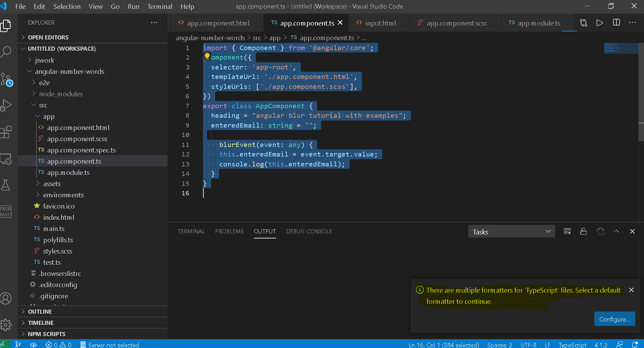
Task: Open the Explorer view in activity bar
Action: pos(6,26)
